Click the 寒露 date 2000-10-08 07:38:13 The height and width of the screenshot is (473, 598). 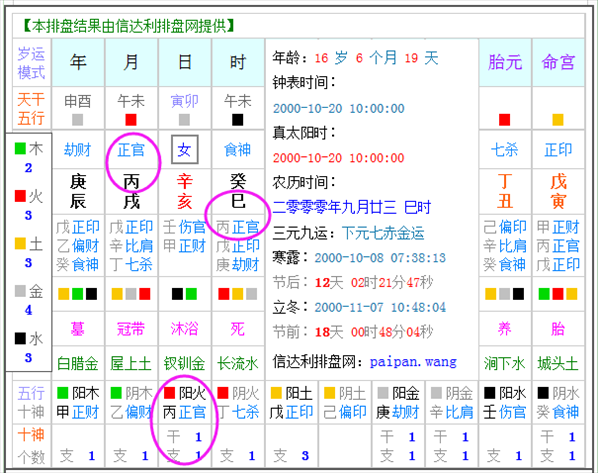[x=380, y=258]
